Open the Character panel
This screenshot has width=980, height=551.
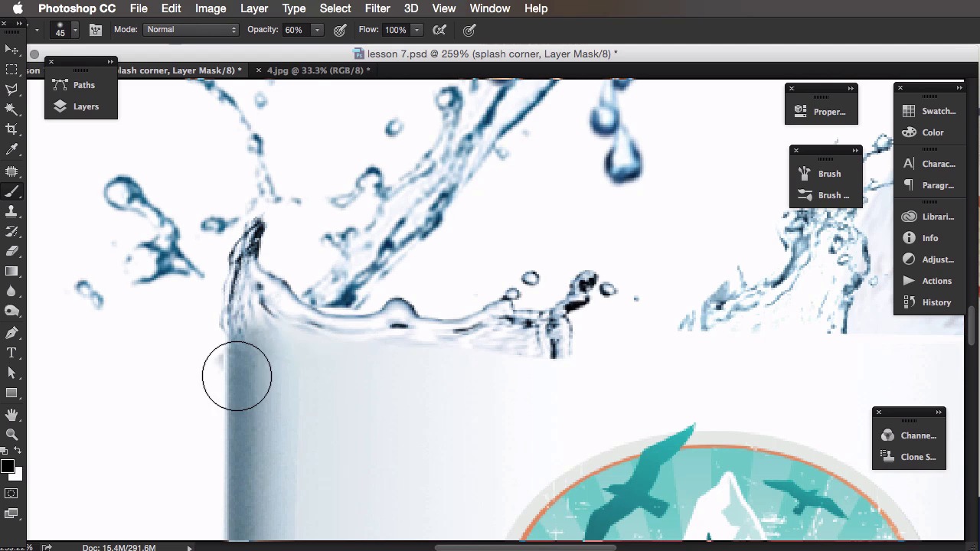click(929, 164)
